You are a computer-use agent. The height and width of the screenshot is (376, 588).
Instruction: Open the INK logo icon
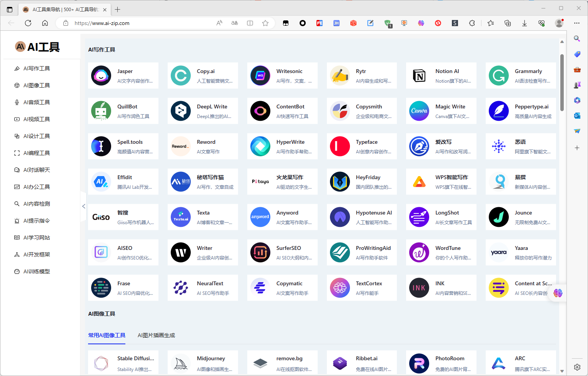point(419,288)
